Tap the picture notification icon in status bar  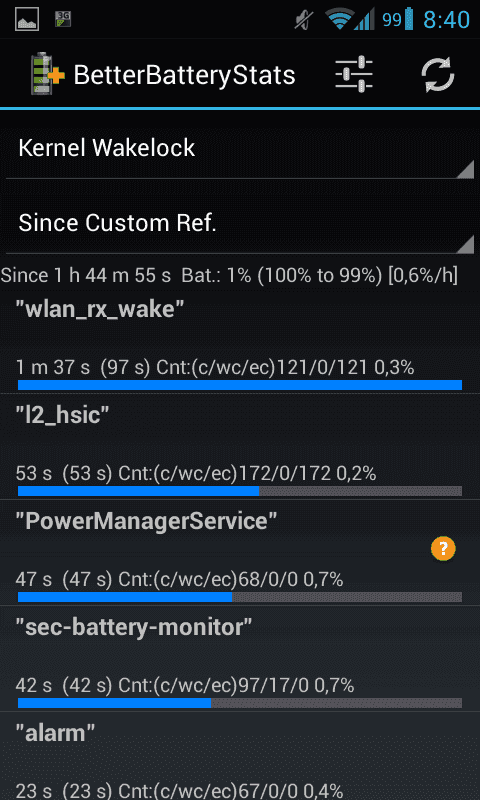(27, 19)
